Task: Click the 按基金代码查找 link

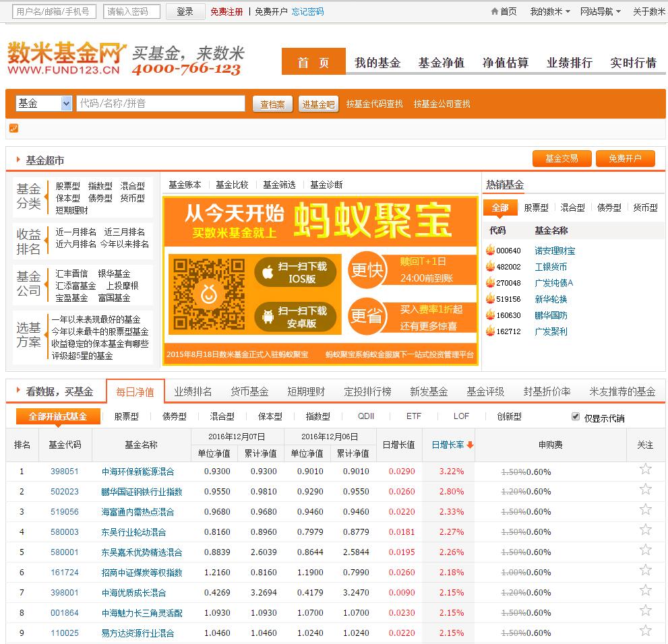Action: pyautogui.click(x=374, y=104)
